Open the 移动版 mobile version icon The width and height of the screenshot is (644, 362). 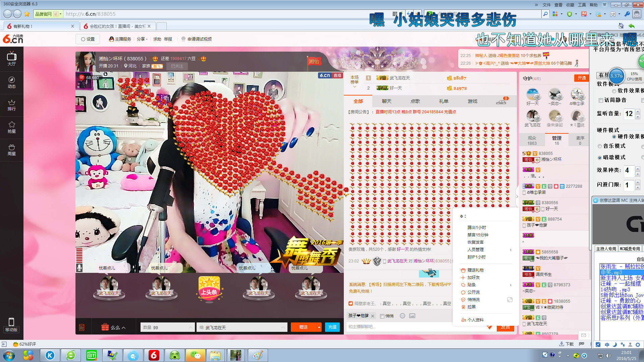(11, 325)
